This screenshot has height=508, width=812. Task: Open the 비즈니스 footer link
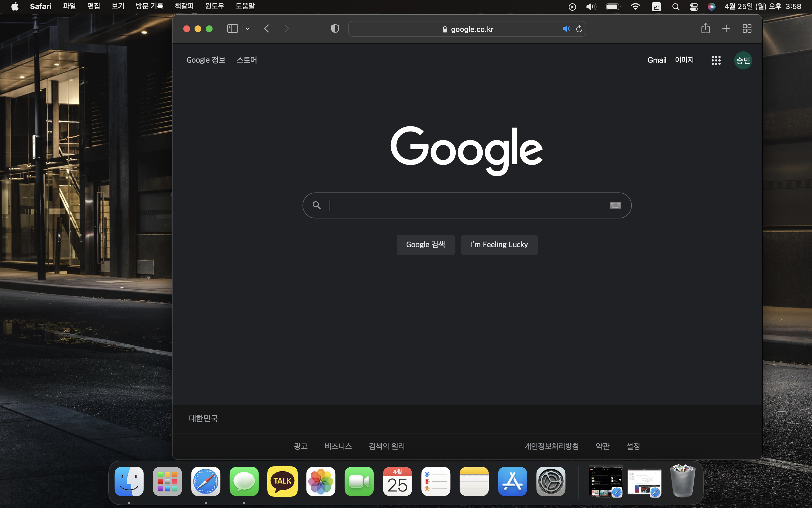coord(338,446)
